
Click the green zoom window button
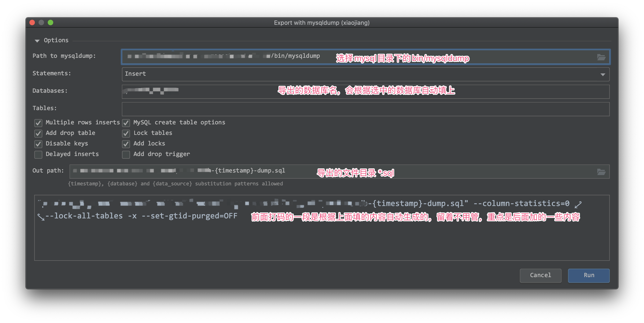50,22
